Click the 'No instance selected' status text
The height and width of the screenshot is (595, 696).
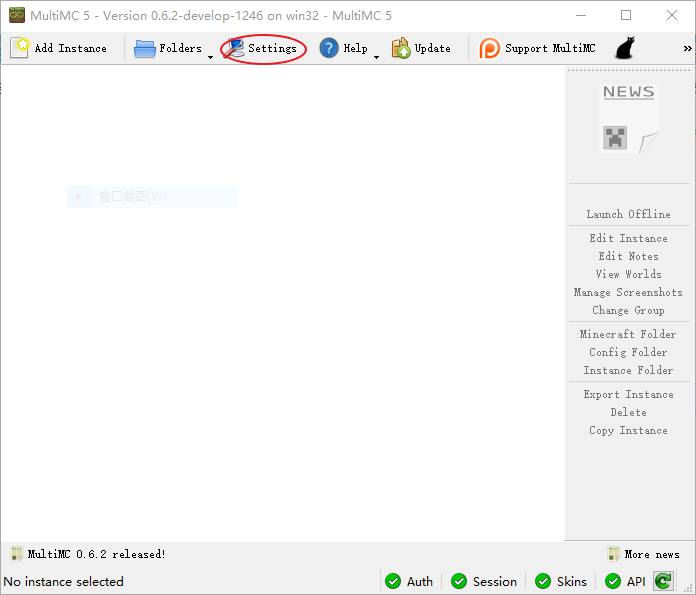coord(63,581)
